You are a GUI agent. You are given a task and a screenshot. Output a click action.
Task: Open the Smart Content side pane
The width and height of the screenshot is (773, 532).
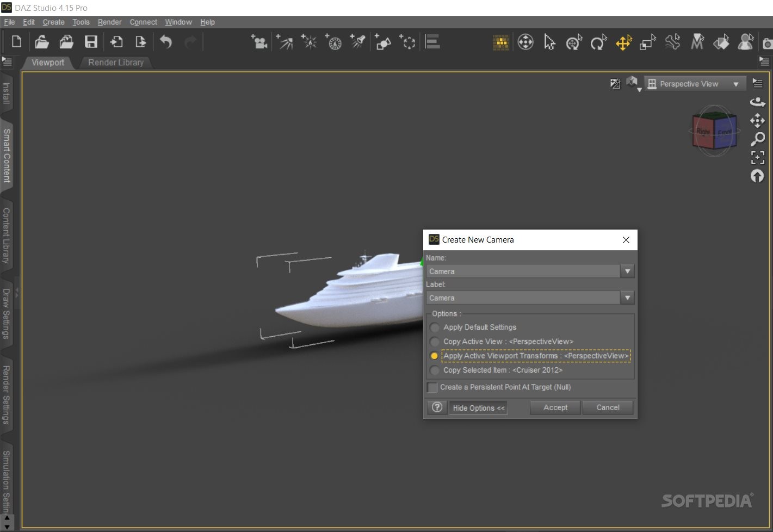pyautogui.click(x=7, y=155)
